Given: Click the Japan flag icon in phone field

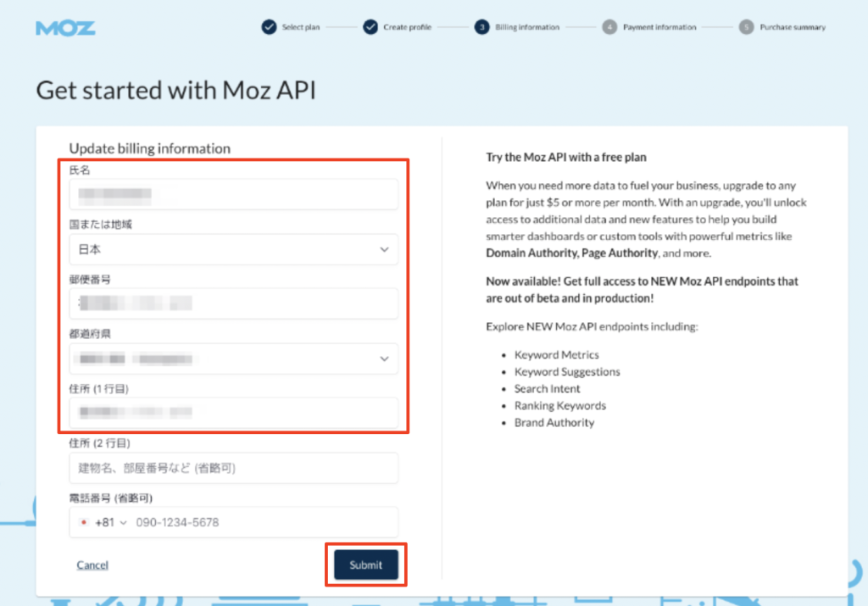Looking at the screenshot, I should [x=83, y=523].
